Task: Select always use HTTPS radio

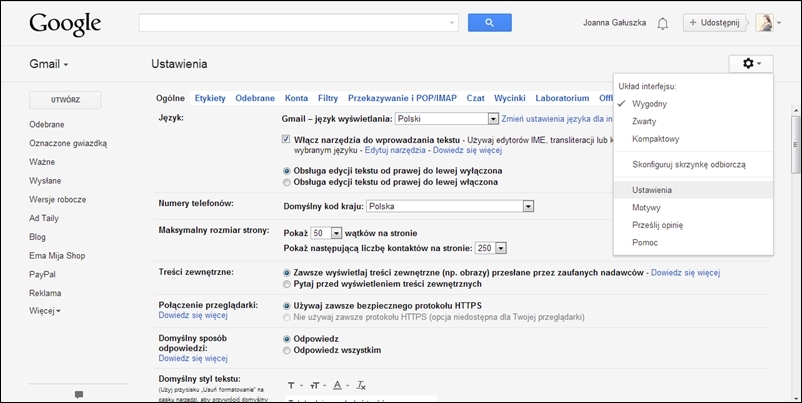Action: point(287,306)
